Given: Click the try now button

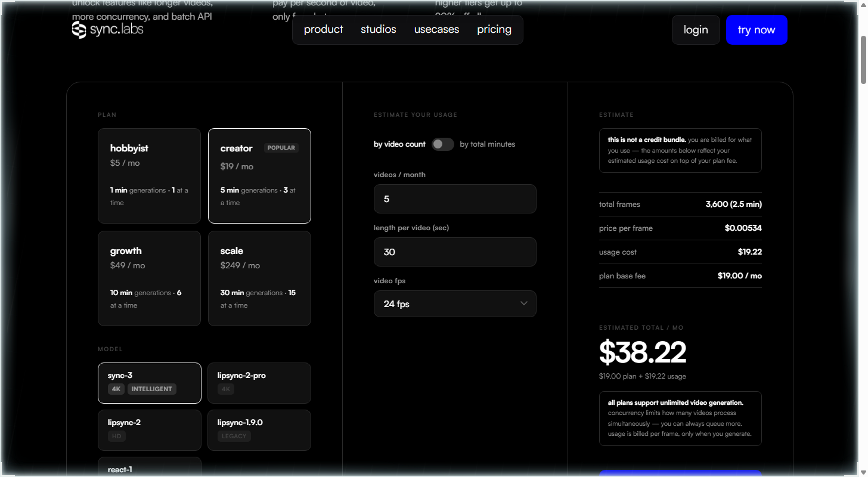Looking at the screenshot, I should 757,30.
